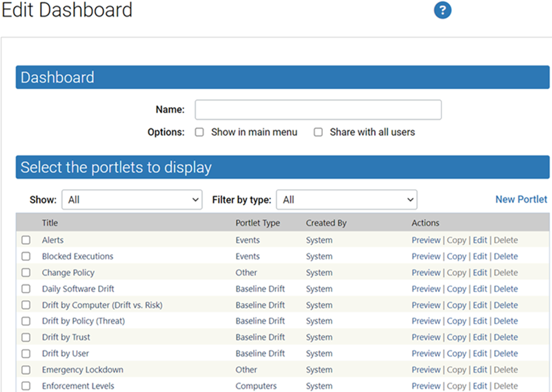Delete the Alerts portlet

coord(506,240)
